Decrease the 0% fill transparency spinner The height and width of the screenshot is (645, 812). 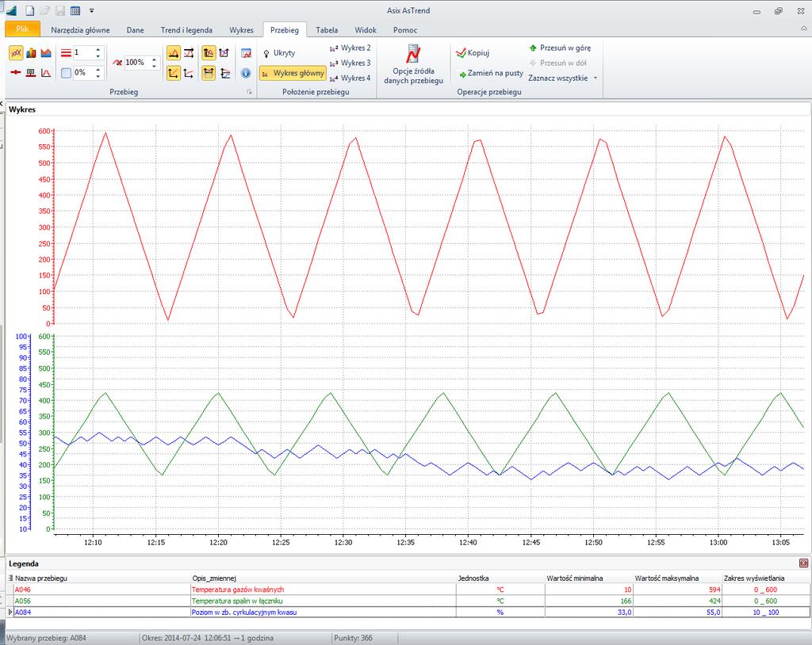tap(98, 76)
